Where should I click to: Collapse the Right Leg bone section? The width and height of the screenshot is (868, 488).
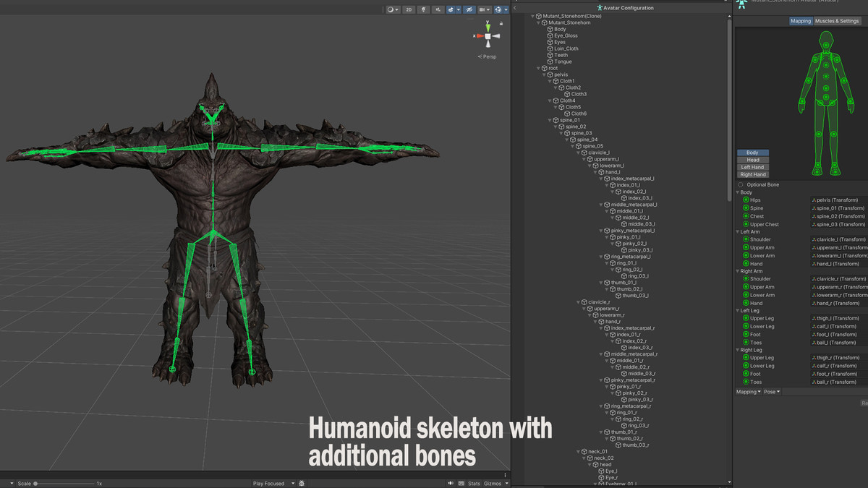point(738,350)
